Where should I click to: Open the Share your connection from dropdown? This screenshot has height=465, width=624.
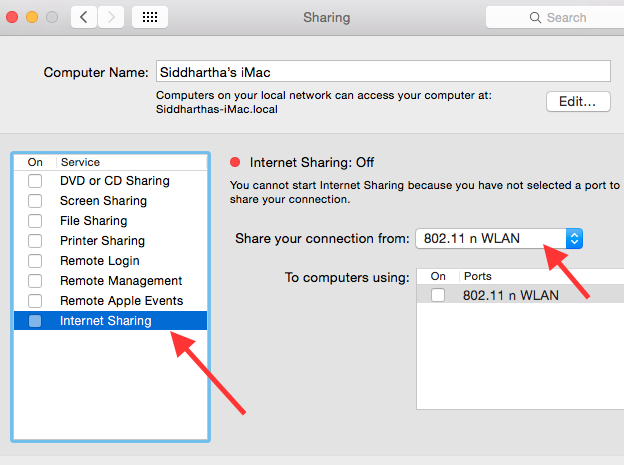(498, 238)
